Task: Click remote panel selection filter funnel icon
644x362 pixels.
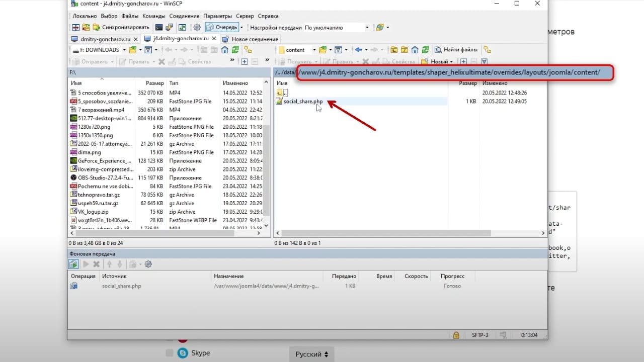Action: click(x=485, y=62)
